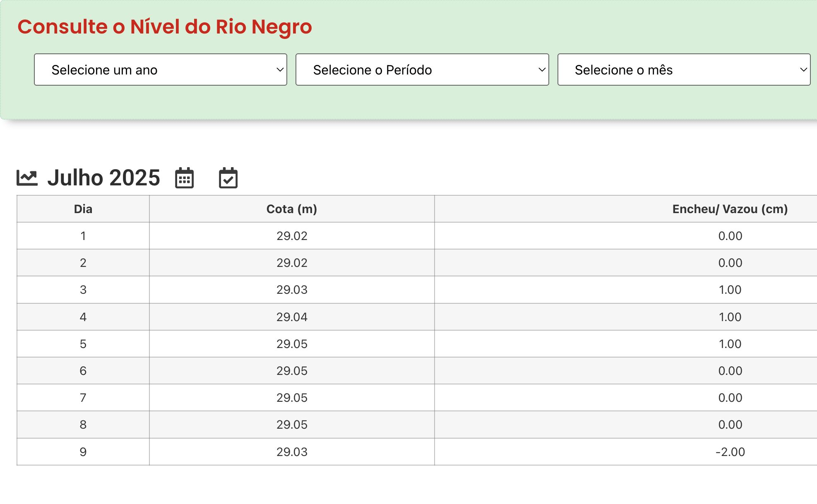Click the 'Julho 2025' heading
Viewport: 817px width, 504px height.
[x=103, y=178]
